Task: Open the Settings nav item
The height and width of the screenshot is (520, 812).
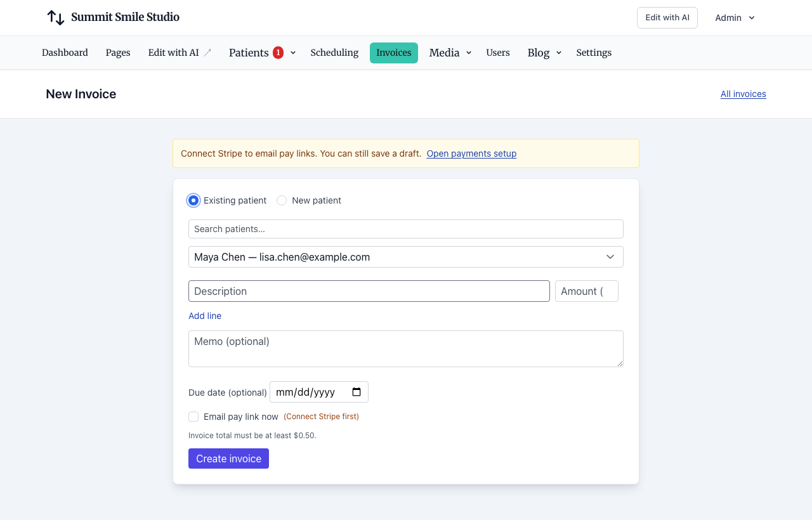Action: [x=594, y=53]
